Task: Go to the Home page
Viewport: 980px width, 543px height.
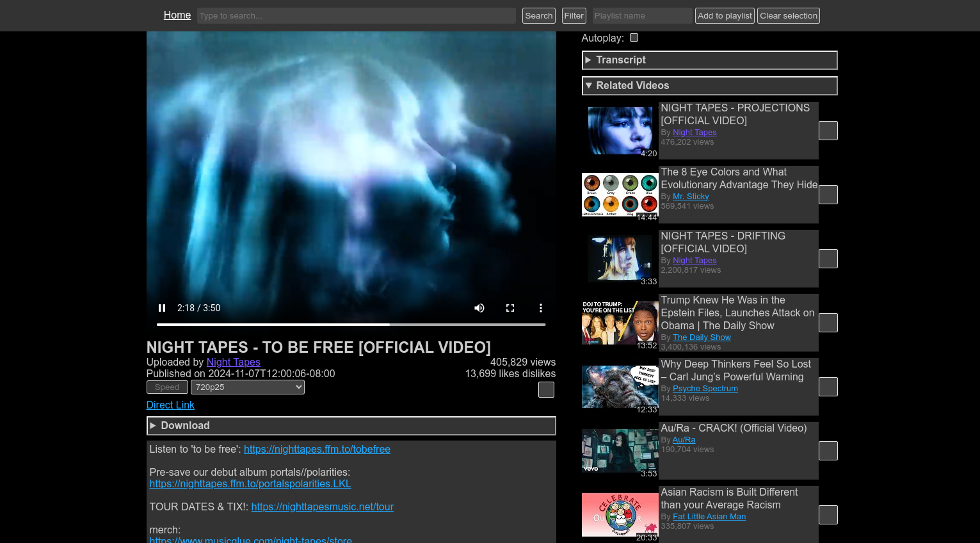Action: coord(177,15)
